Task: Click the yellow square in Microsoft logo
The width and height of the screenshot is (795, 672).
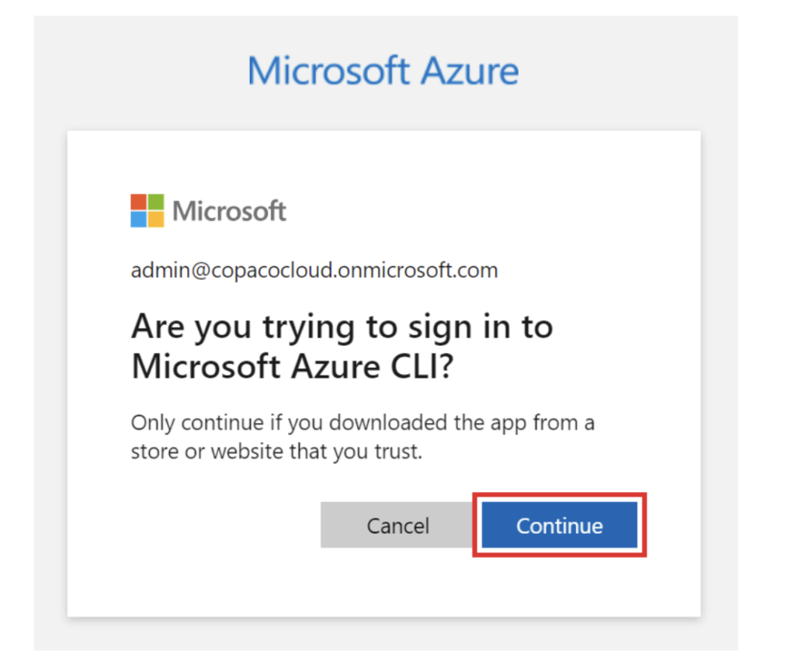Action: 156,219
